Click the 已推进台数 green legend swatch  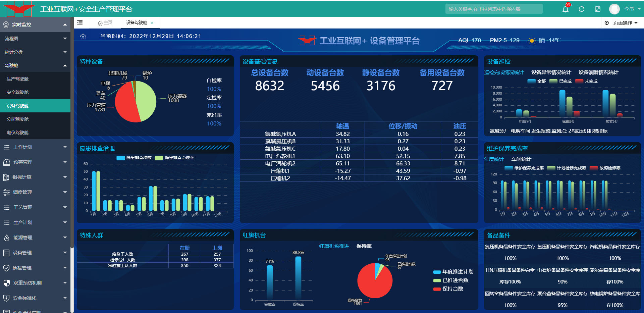(437, 280)
